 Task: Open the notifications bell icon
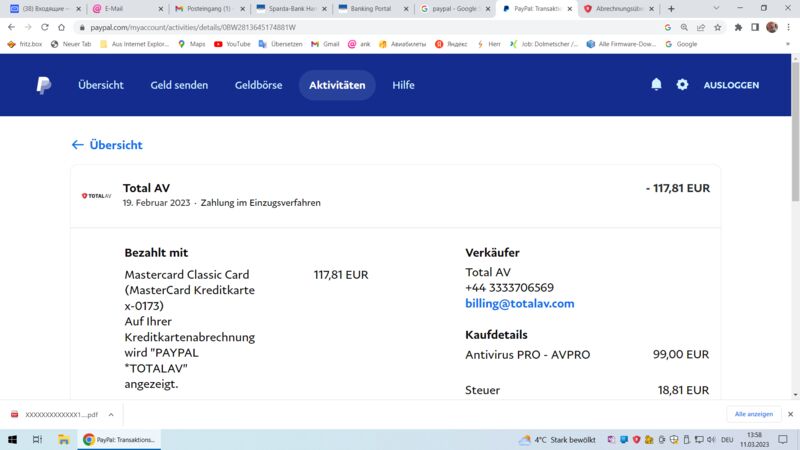click(x=656, y=84)
